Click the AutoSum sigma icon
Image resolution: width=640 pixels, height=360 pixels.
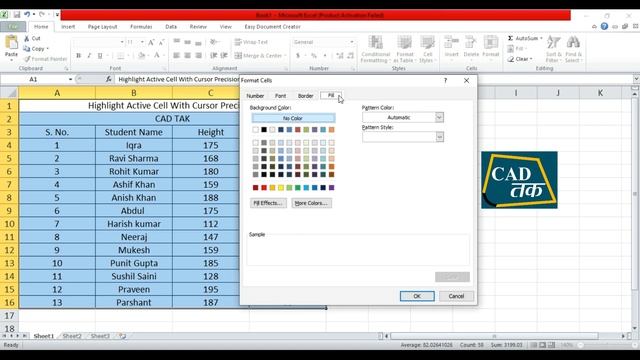[x=510, y=38]
